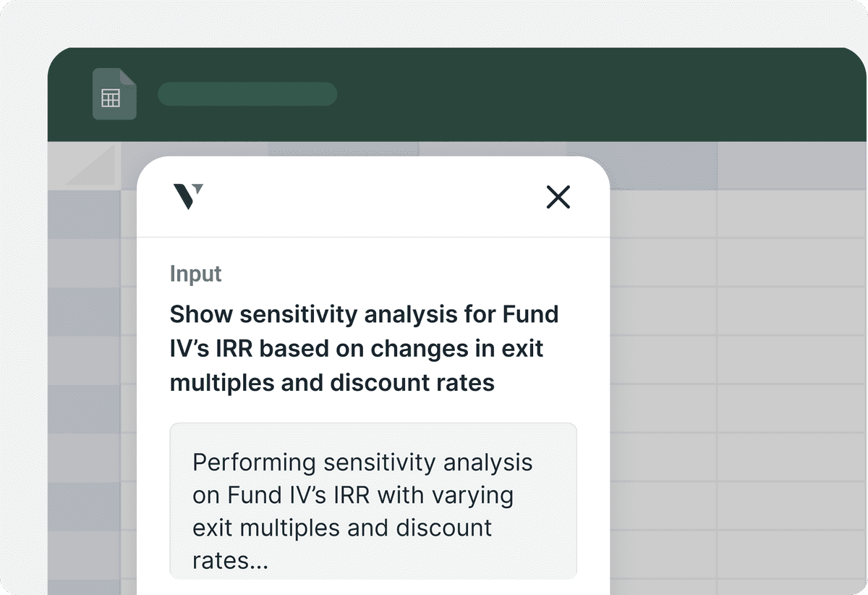Click the gridline area right of the dialog
The image size is (868, 595).
coord(723,362)
